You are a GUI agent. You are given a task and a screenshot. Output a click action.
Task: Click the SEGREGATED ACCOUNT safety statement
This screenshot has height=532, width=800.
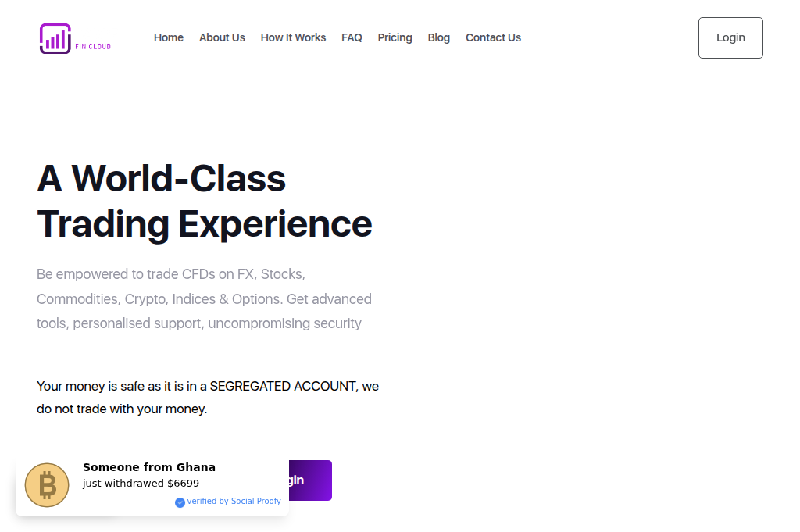pyautogui.click(x=207, y=397)
